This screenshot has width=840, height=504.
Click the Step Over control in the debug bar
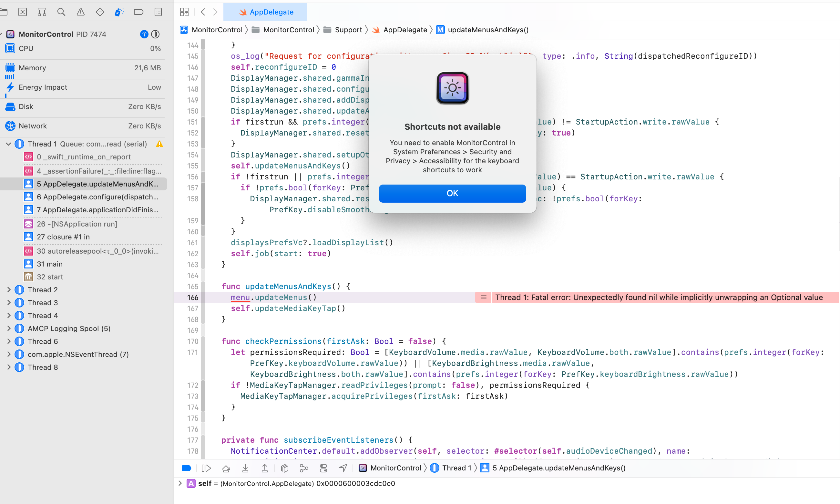point(226,468)
